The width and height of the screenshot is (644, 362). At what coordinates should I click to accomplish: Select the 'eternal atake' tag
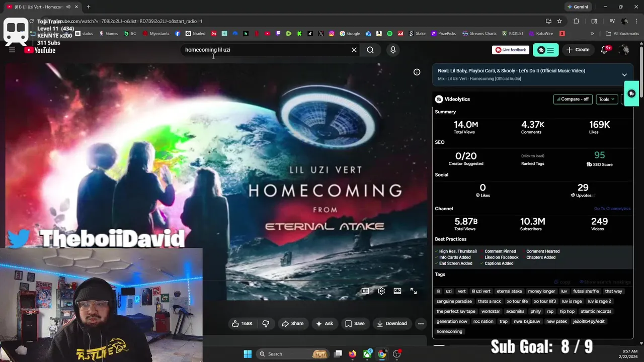point(509,291)
